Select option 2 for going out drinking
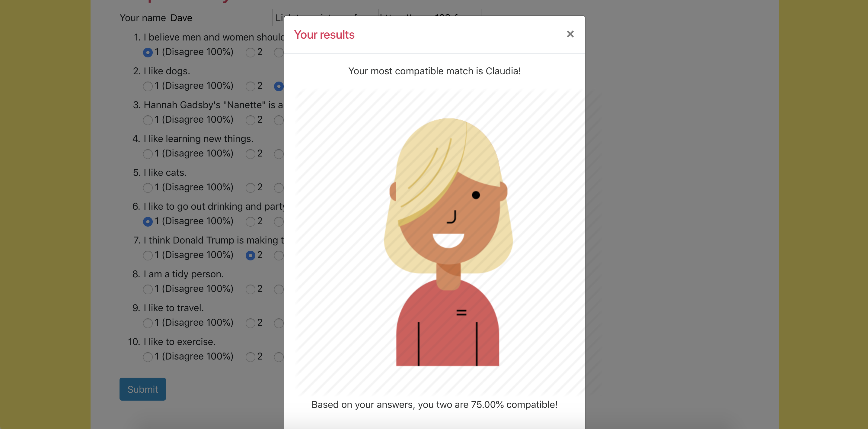The width and height of the screenshot is (868, 429). coord(250,221)
